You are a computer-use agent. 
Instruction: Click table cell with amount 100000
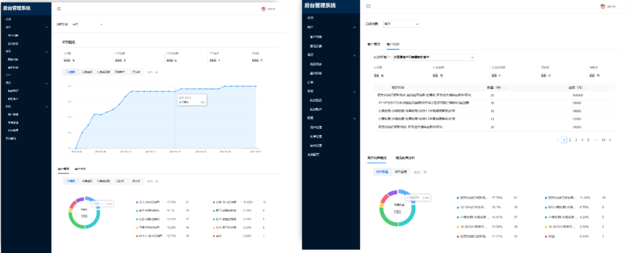pos(577,95)
